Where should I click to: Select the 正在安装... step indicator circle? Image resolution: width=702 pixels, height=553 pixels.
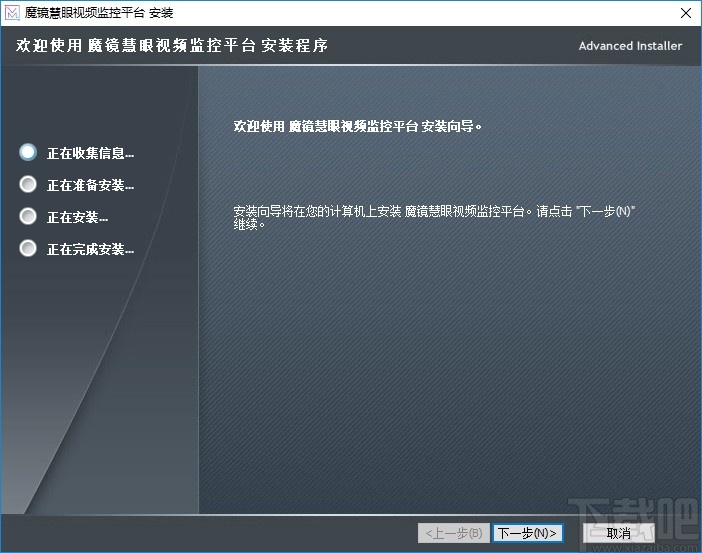tap(28, 216)
